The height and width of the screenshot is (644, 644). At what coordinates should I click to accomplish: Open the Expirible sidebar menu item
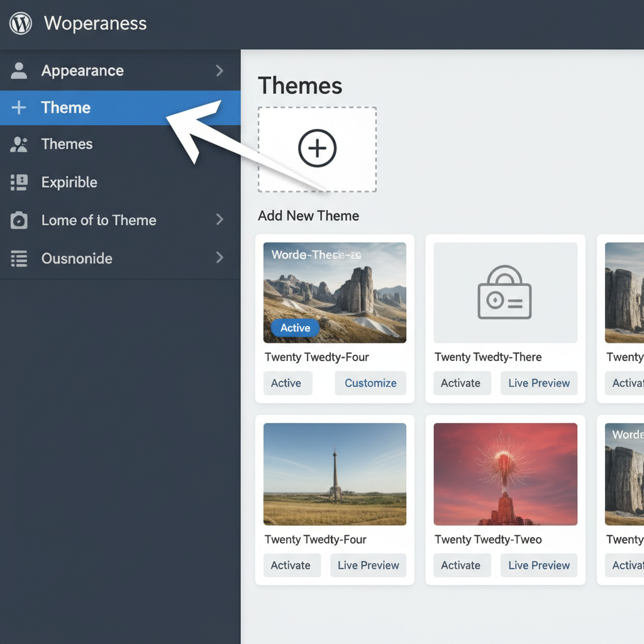(x=69, y=182)
